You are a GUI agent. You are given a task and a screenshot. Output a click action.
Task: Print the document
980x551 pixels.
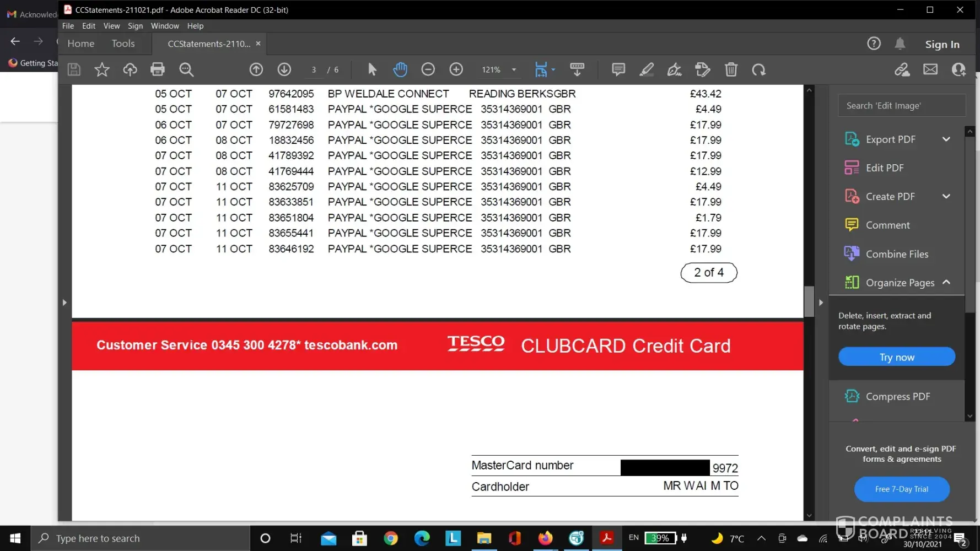[x=158, y=69]
